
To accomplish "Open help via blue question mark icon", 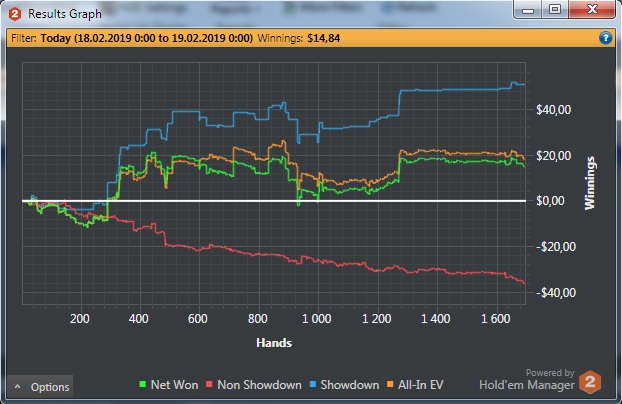I will pyautogui.click(x=605, y=38).
